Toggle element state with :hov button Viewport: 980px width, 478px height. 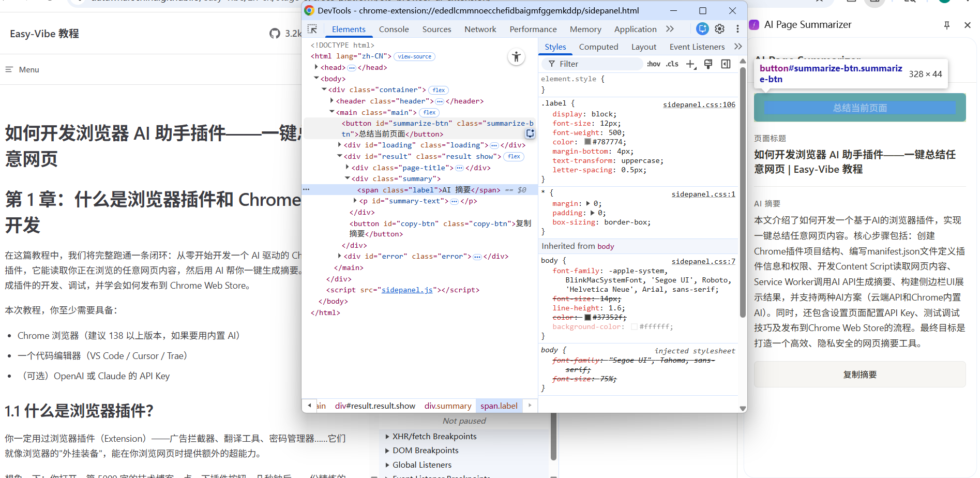[653, 64]
